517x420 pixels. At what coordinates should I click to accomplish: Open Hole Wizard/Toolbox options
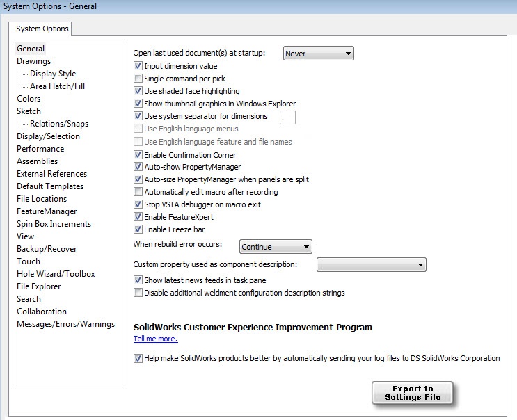[56, 274]
